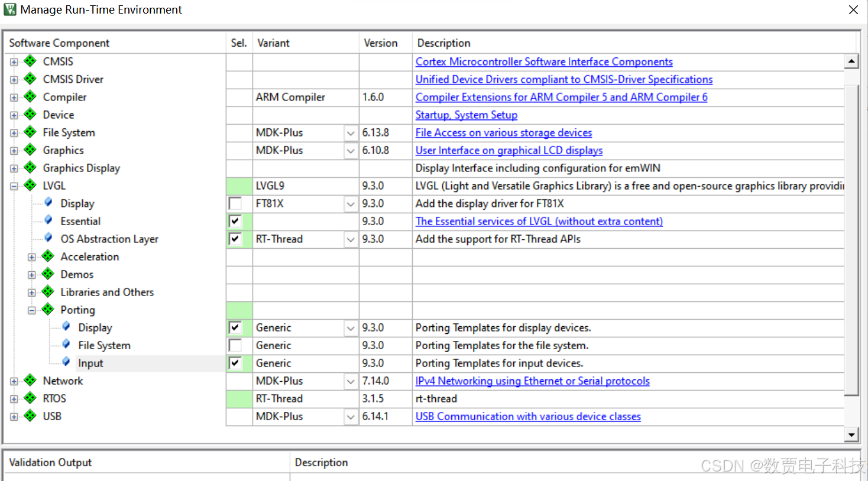
Task: Open the USB MDK-Plus variant dropdown
Action: pos(351,417)
